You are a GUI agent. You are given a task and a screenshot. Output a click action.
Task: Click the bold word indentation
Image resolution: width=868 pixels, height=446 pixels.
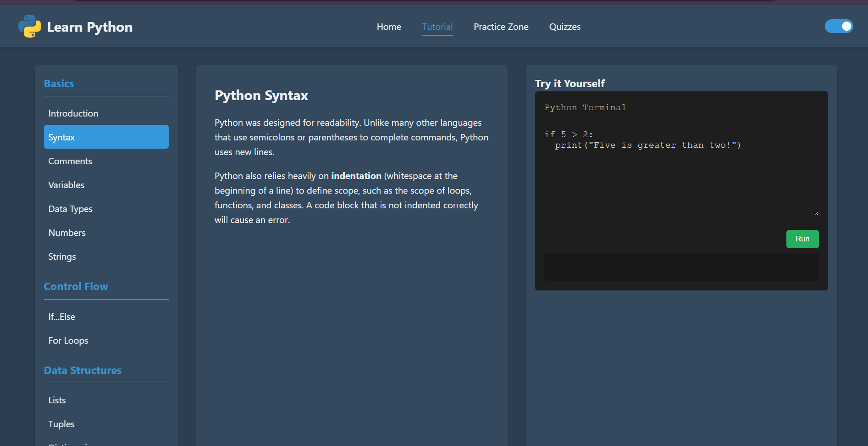[356, 176]
